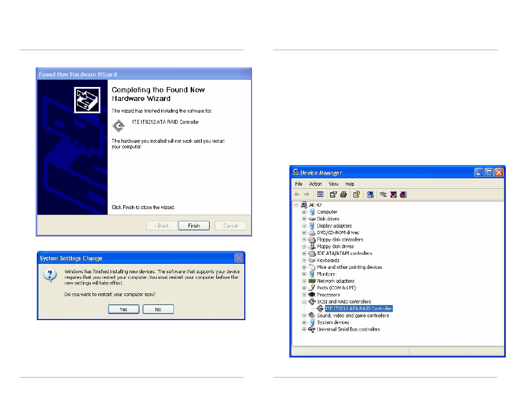Expand the Ports (COM & LPT) node
This screenshot has width=532, height=411.
(x=304, y=288)
